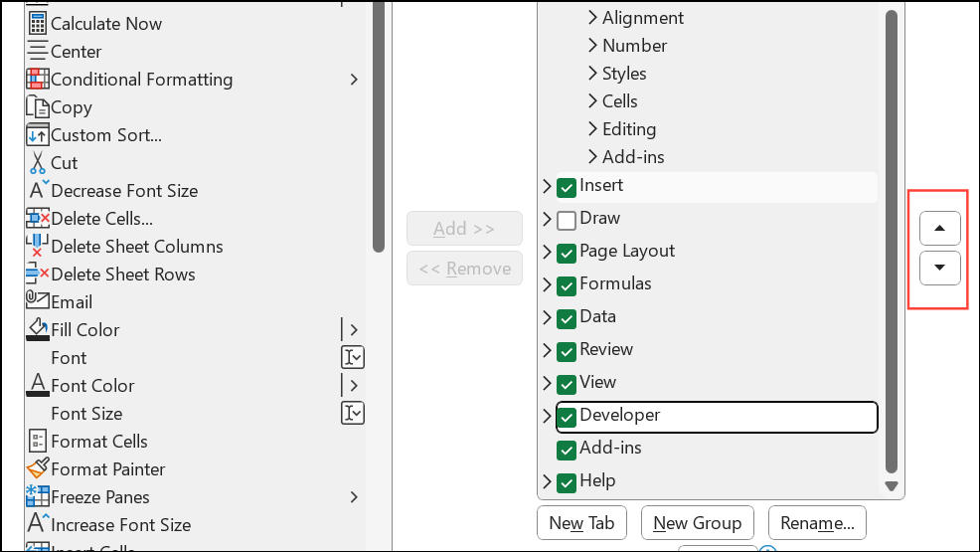The width and height of the screenshot is (980, 552).
Task: Click the New Tab button
Action: pos(581,523)
